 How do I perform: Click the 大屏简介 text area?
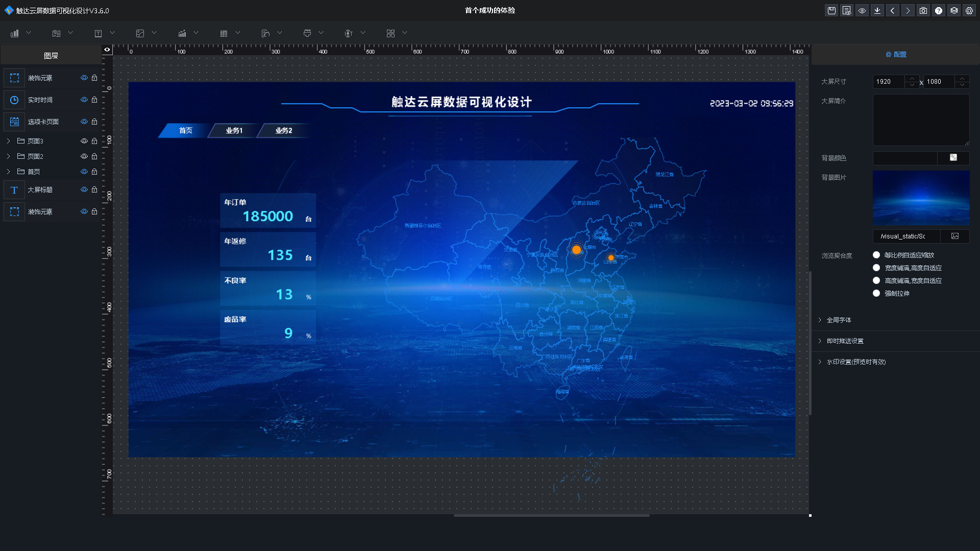921,120
